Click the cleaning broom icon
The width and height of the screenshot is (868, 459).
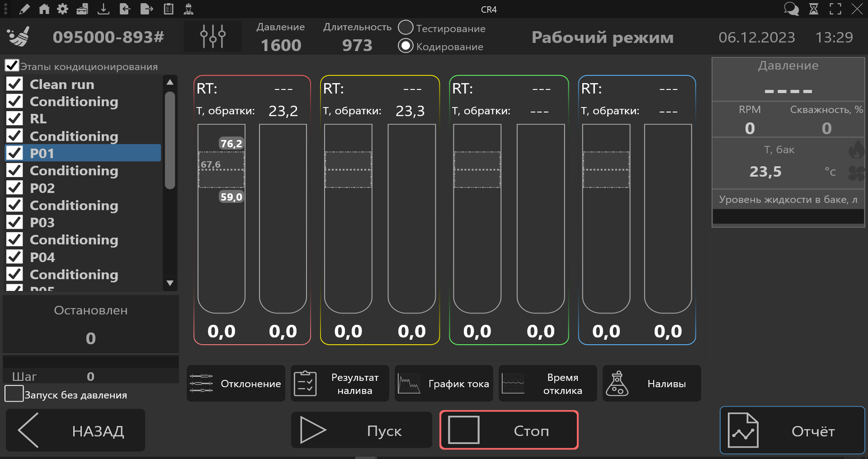click(19, 37)
